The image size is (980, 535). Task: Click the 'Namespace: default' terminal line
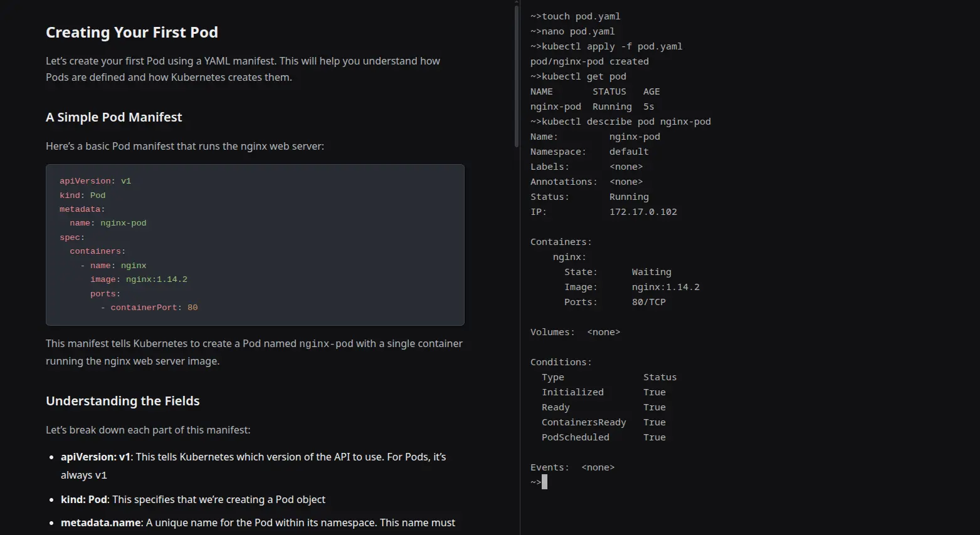click(589, 152)
